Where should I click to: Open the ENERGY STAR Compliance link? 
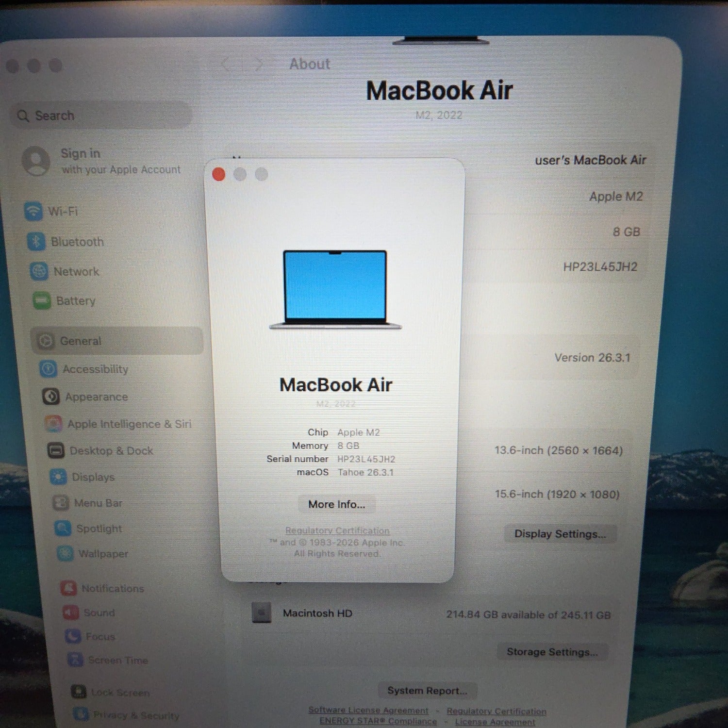tap(378, 721)
